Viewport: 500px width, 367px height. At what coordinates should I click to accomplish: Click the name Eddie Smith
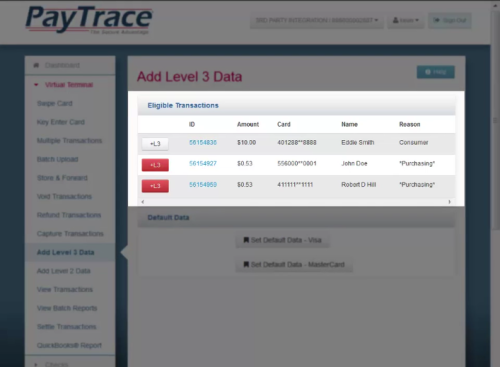point(358,143)
